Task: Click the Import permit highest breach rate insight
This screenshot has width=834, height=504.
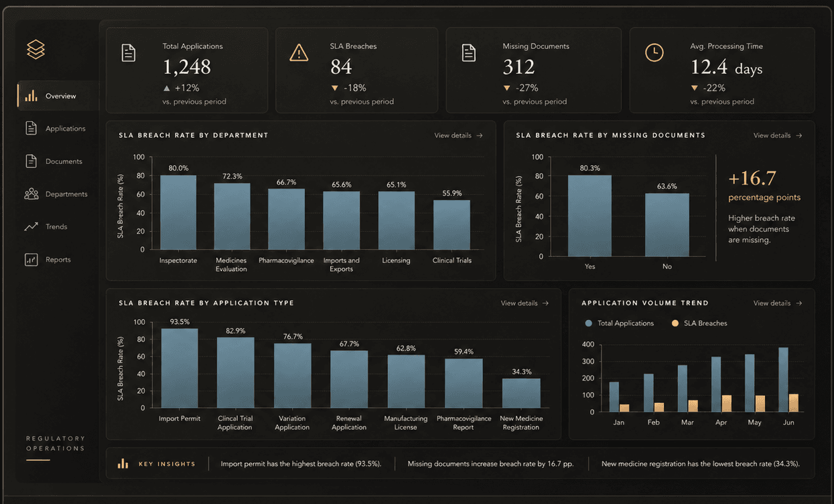Action: coord(301,464)
